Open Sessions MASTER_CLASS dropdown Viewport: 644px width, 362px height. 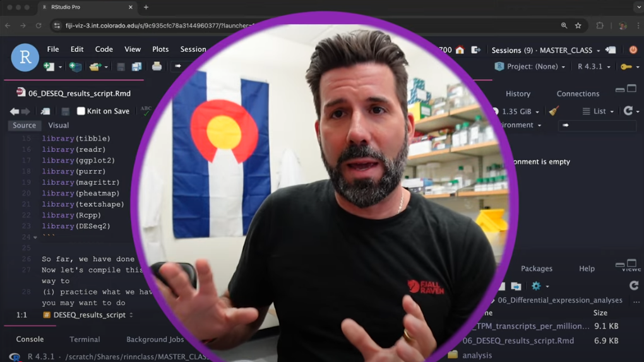(546, 50)
